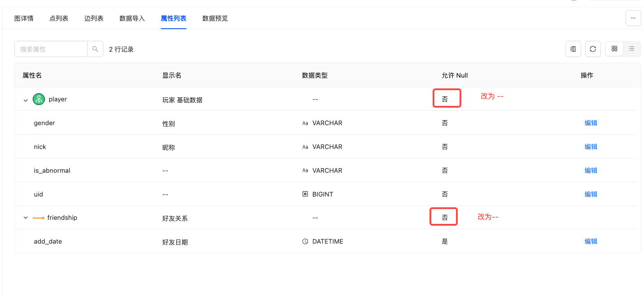The height and width of the screenshot is (297, 644).
Task: Collapse the friendship attribute group
Action: click(x=26, y=218)
